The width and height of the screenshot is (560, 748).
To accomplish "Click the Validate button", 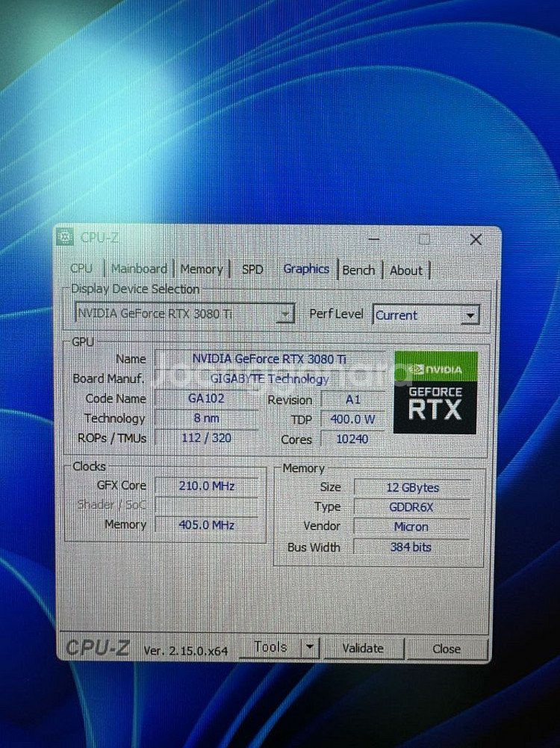I will point(363,649).
